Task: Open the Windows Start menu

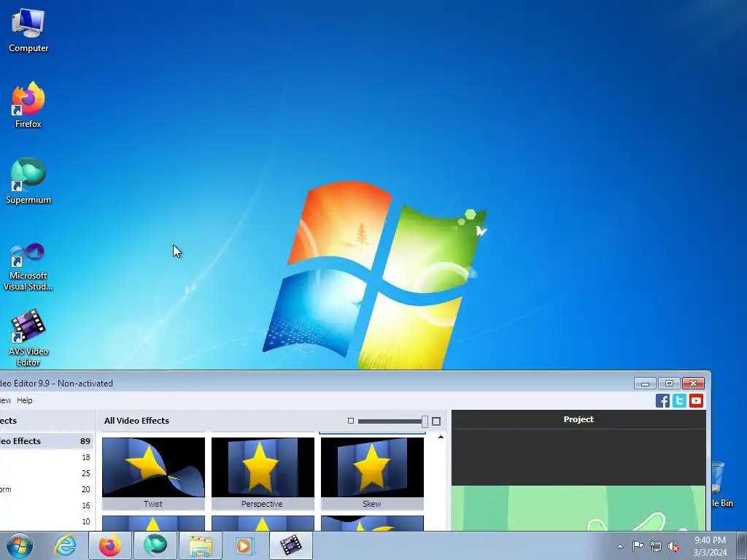Action: tap(20, 545)
